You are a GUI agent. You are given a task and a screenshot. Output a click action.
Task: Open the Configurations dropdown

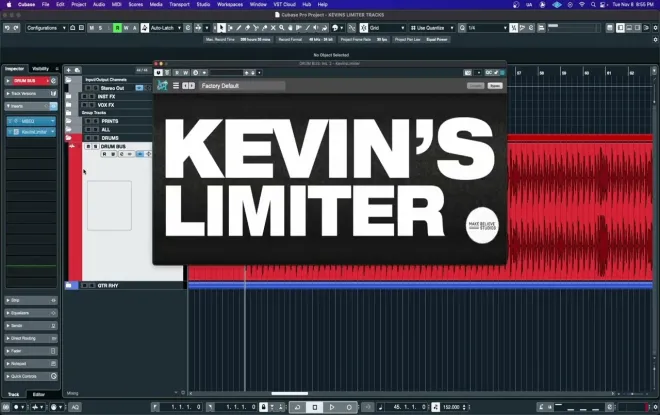coord(46,28)
